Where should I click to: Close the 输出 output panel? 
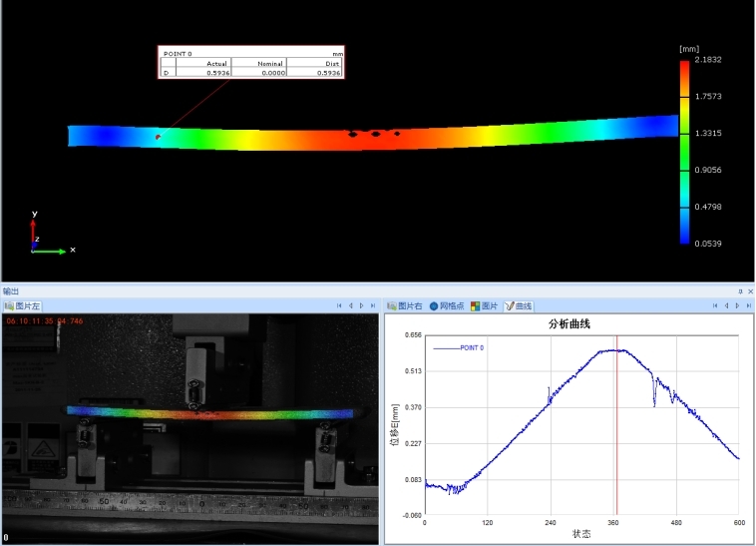click(x=749, y=291)
